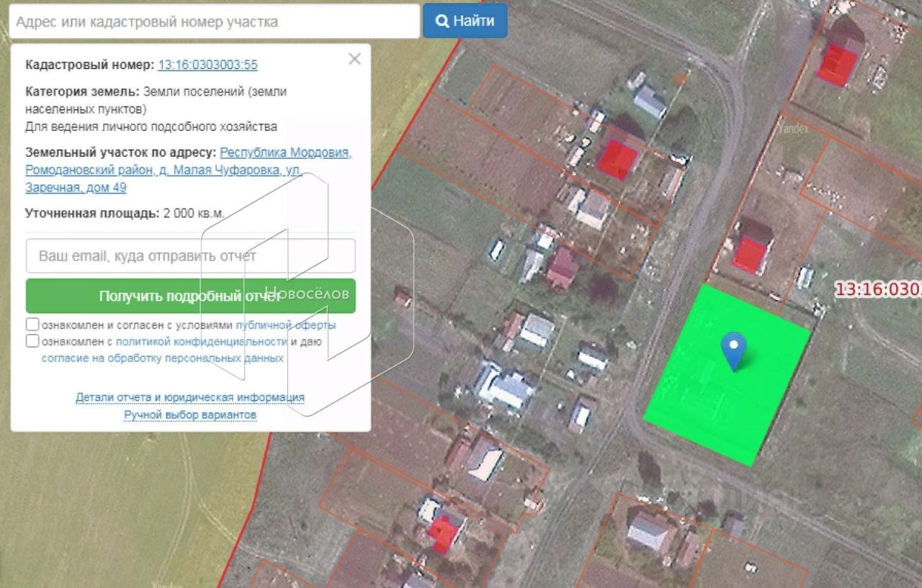Open the публичной оферты link
Image resolution: width=922 pixels, height=588 pixels.
click(x=285, y=325)
